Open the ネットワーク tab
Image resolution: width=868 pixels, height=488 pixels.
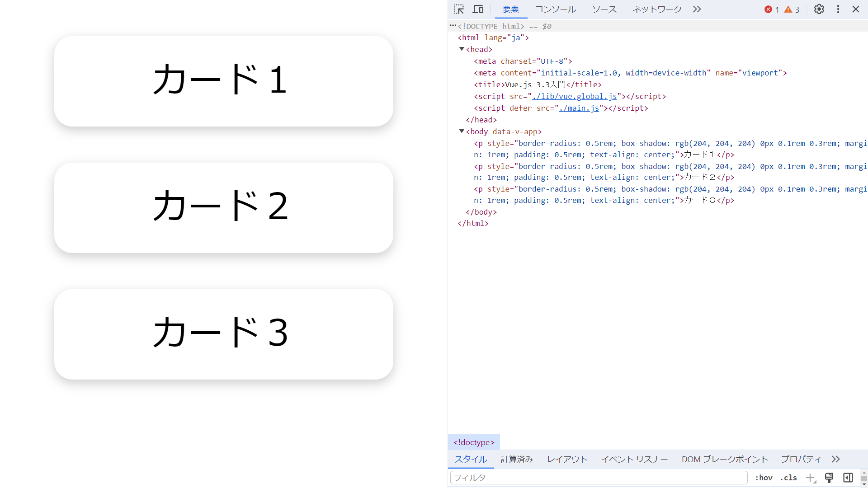656,9
